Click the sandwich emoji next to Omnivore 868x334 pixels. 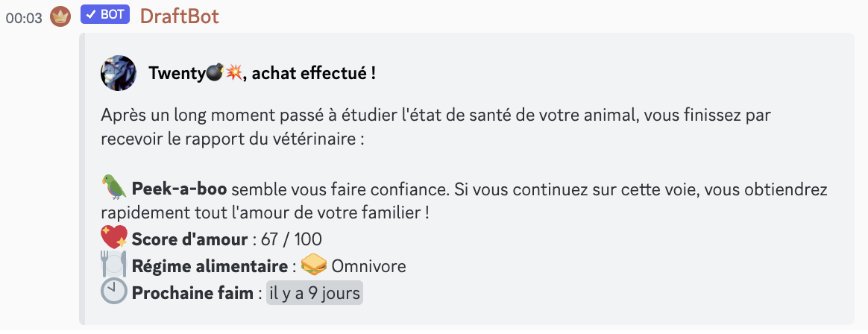(x=313, y=265)
